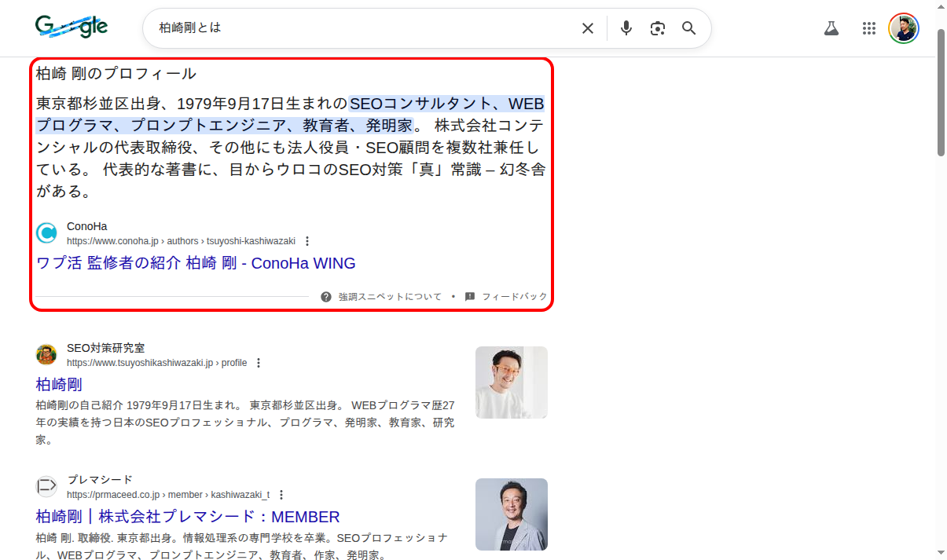947x560 pixels.
Task: Click the Google logo
Action: [x=72, y=26]
